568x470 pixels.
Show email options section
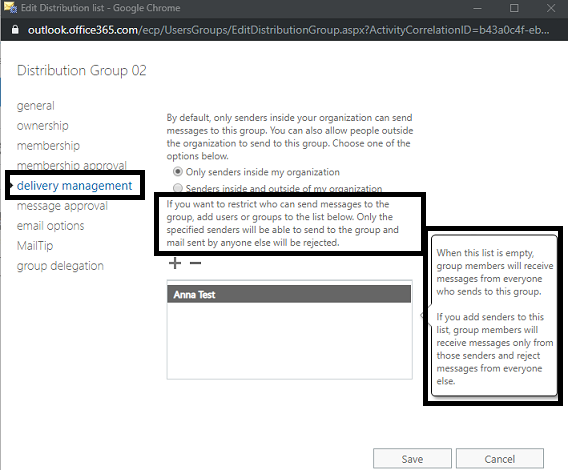[x=50, y=226]
